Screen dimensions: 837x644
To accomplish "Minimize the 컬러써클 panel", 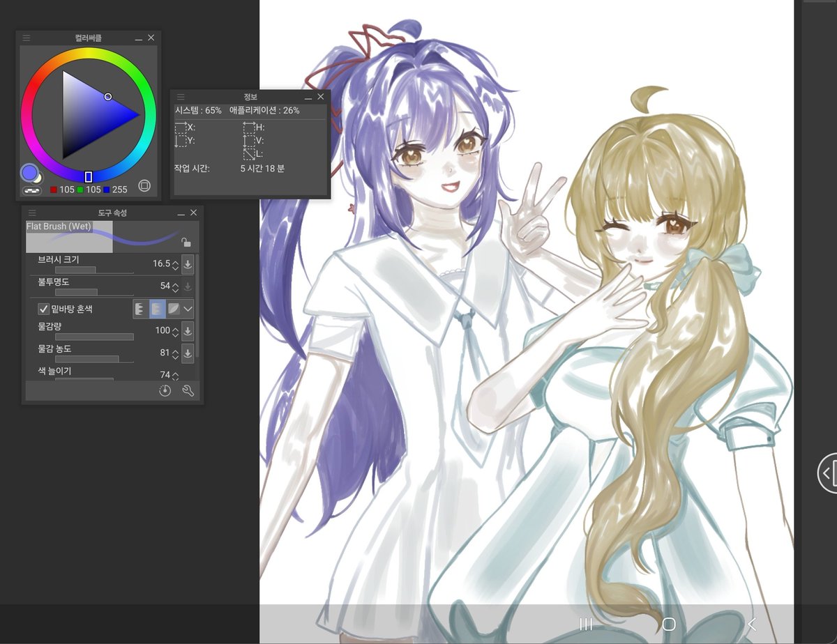I will pos(139,38).
